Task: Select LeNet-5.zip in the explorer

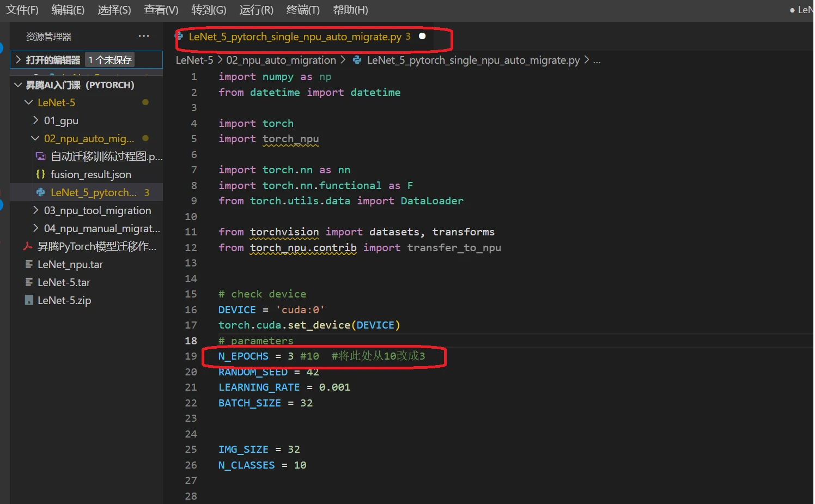Action: click(64, 300)
